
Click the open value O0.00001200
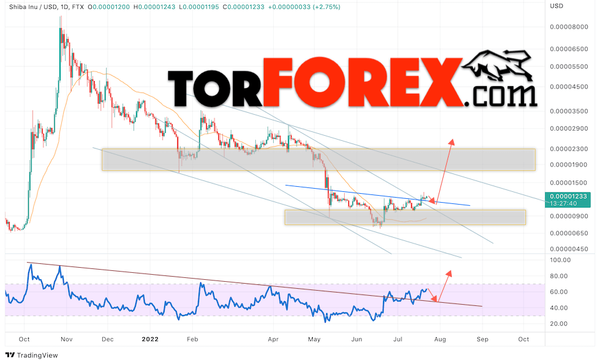[x=109, y=7]
